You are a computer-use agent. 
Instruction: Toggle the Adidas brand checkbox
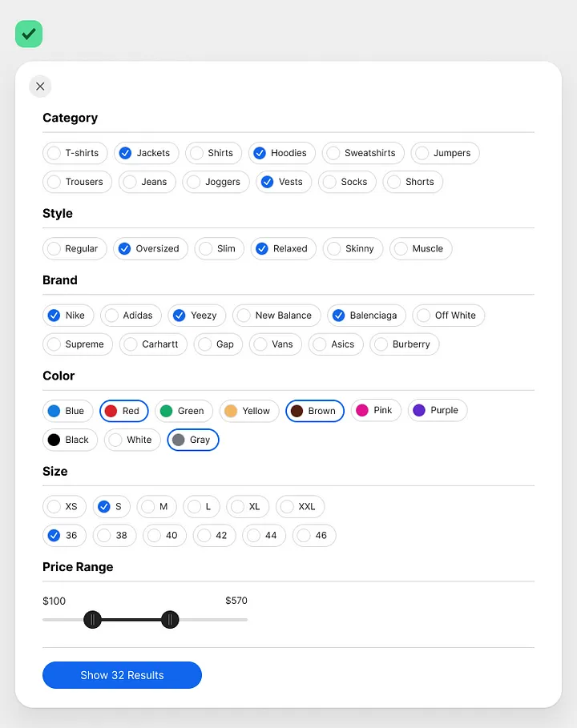[x=131, y=316]
